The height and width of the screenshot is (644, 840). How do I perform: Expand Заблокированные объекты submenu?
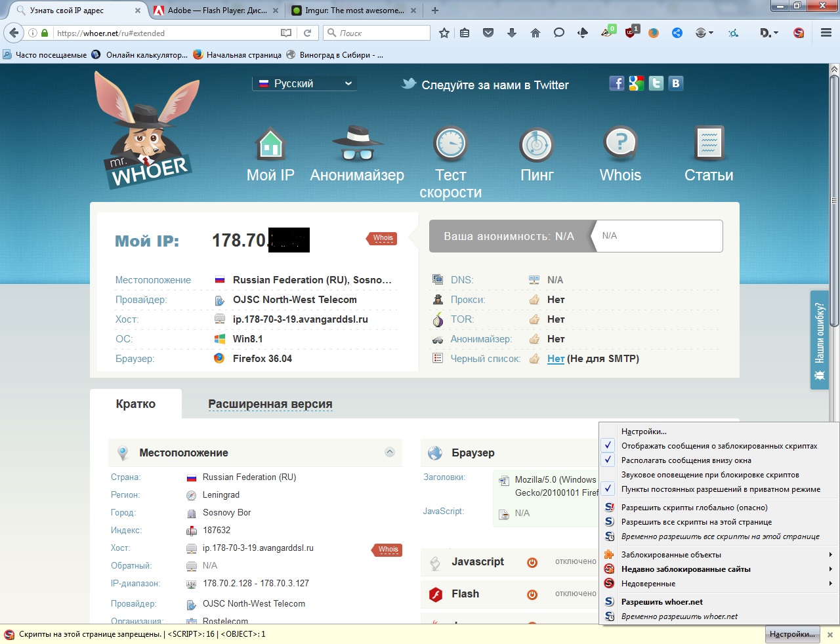click(x=719, y=555)
